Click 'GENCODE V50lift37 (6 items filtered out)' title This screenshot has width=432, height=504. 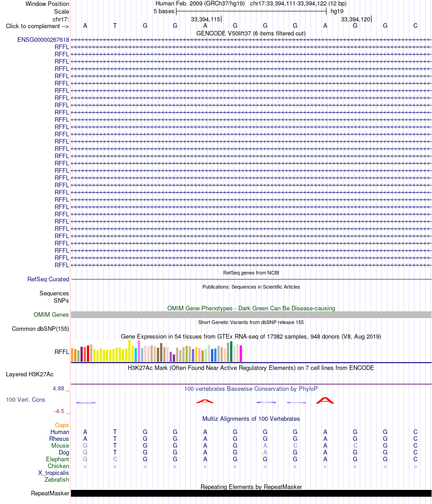click(251, 34)
